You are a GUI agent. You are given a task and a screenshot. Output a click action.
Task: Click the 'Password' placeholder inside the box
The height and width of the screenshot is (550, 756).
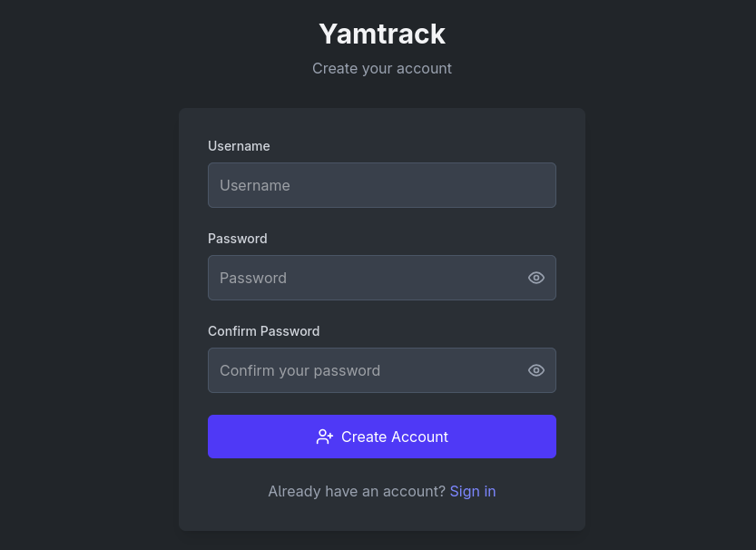253,278
